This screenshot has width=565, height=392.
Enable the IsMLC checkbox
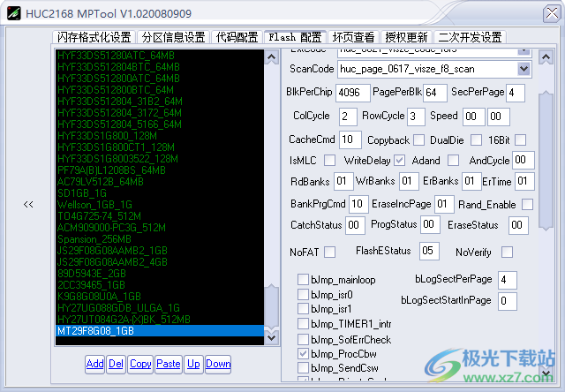[329, 161]
